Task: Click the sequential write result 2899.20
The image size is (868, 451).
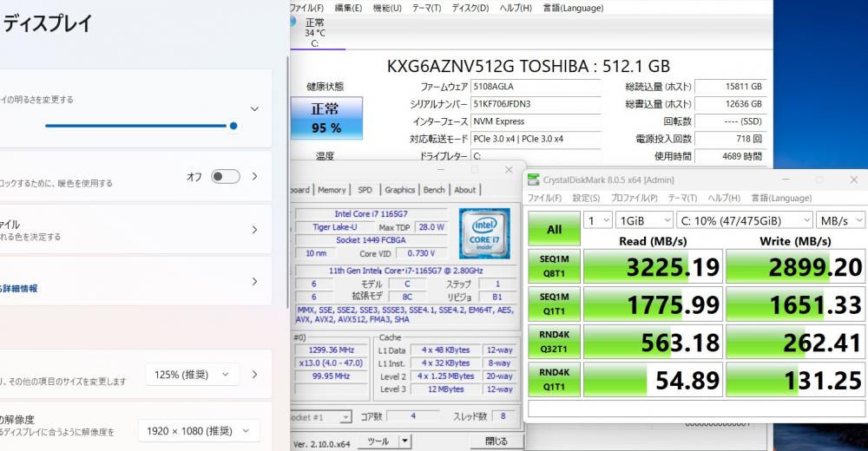Action: 795,267
